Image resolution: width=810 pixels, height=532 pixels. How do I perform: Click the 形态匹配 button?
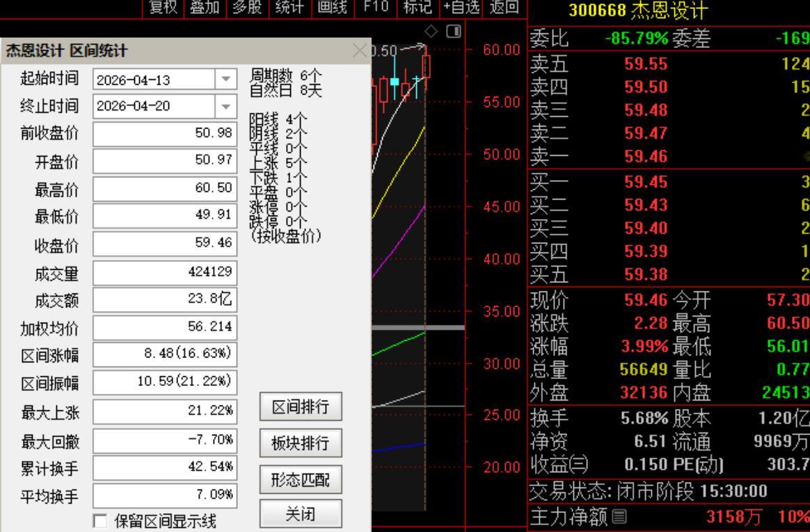(x=301, y=480)
